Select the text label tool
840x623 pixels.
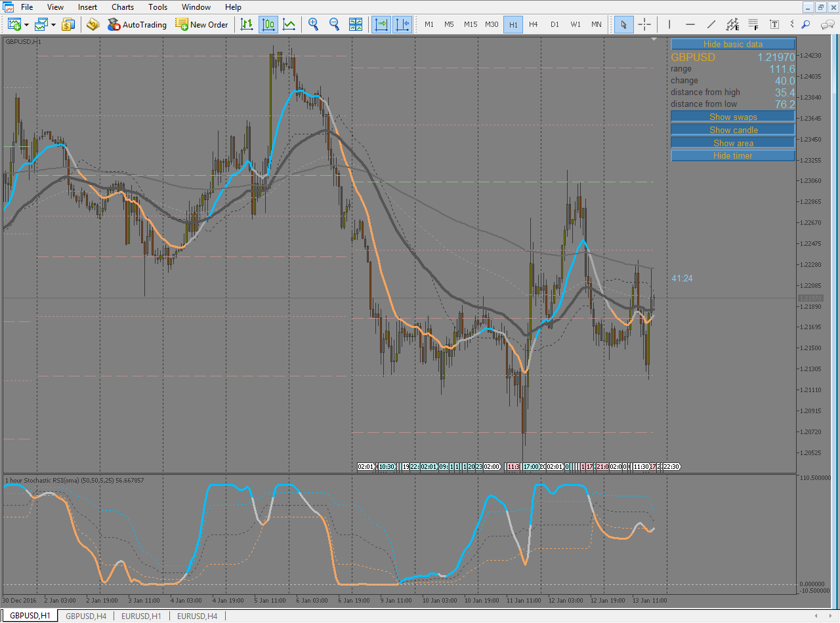click(x=774, y=25)
